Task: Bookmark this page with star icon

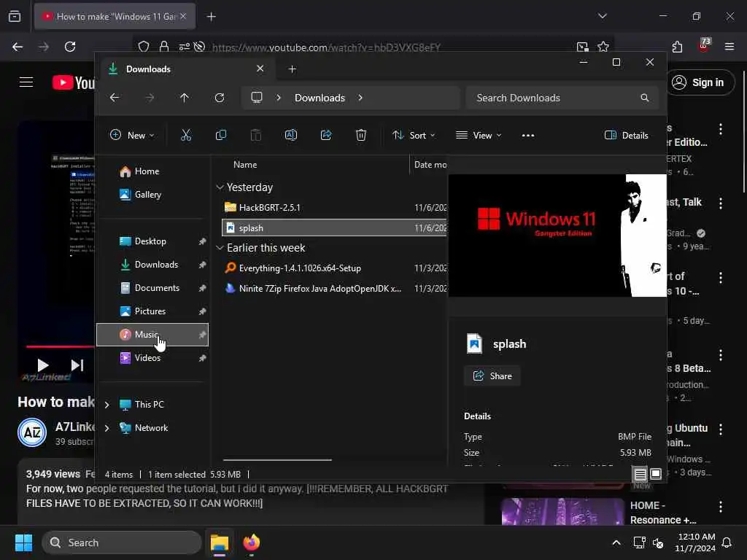Action: pyautogui.click(x=603, y=47)
